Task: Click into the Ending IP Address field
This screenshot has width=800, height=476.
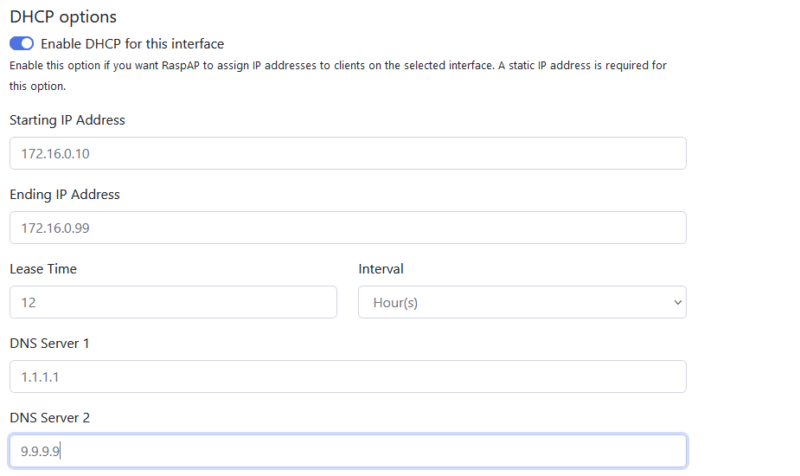Action: (347, 228)
